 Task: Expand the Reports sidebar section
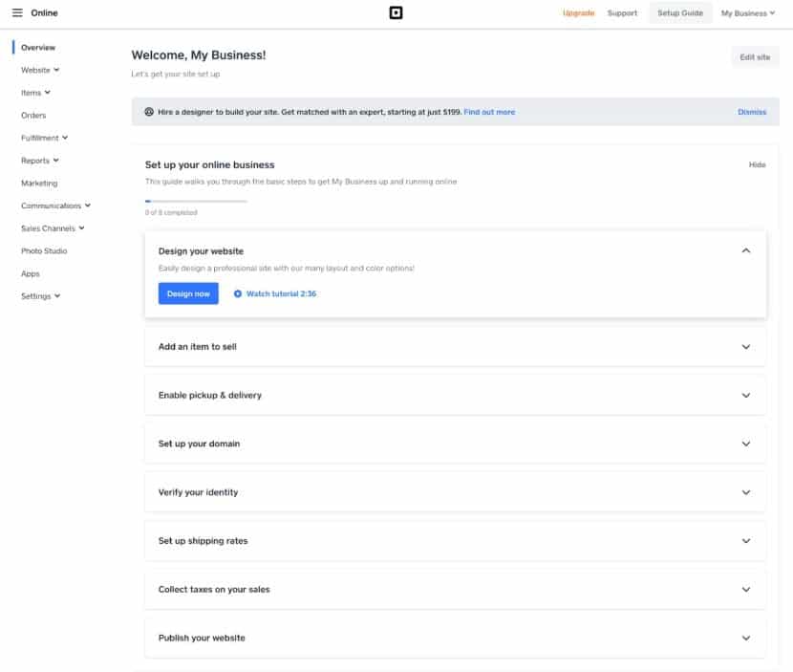[37, 160]
